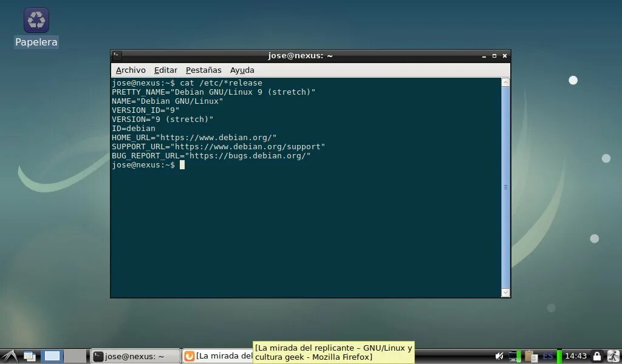Toggle the muted volume speaker tray icon

point(499,356)
